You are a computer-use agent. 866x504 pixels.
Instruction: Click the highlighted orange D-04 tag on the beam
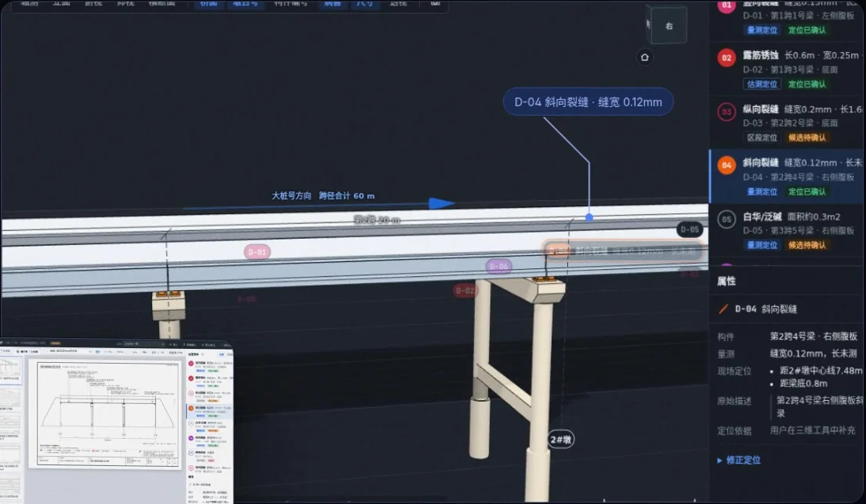click(622, 251)
